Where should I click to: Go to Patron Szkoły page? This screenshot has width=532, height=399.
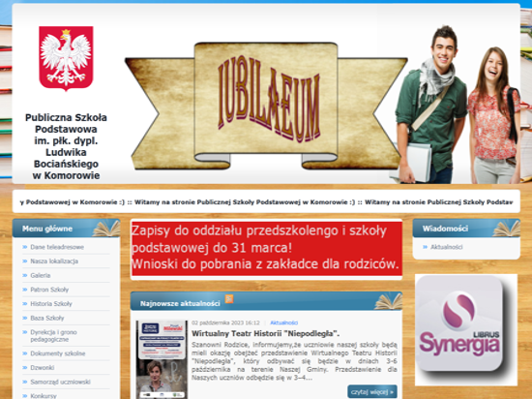(49, 290)
